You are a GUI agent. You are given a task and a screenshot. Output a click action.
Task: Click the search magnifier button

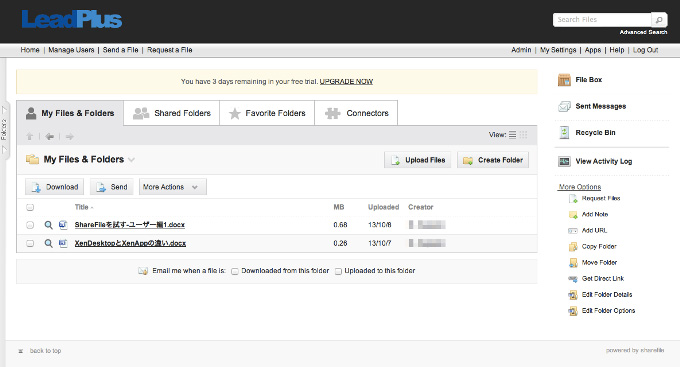[x=659, y=20]
